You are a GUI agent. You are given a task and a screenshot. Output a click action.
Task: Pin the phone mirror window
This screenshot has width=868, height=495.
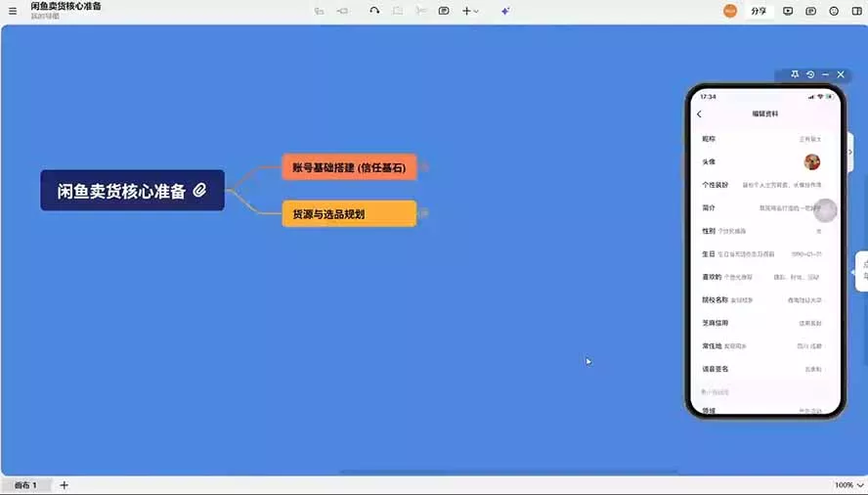point(795,74)
